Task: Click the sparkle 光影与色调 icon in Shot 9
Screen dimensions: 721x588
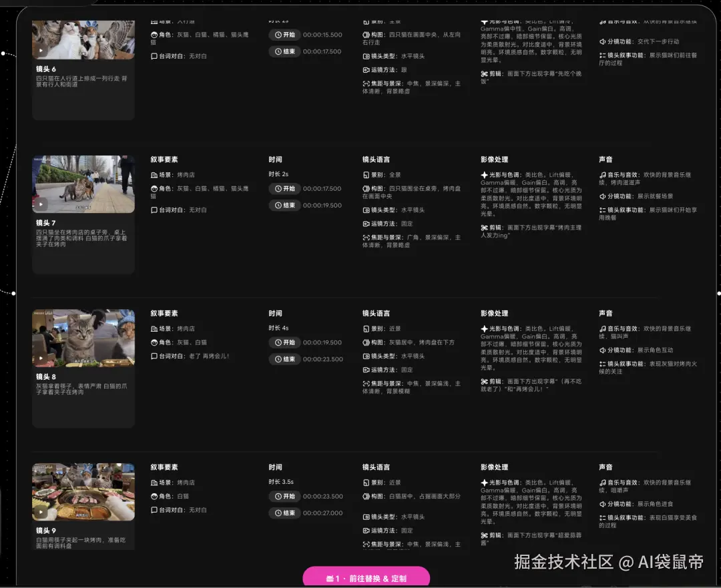Action: click(484, 483)
